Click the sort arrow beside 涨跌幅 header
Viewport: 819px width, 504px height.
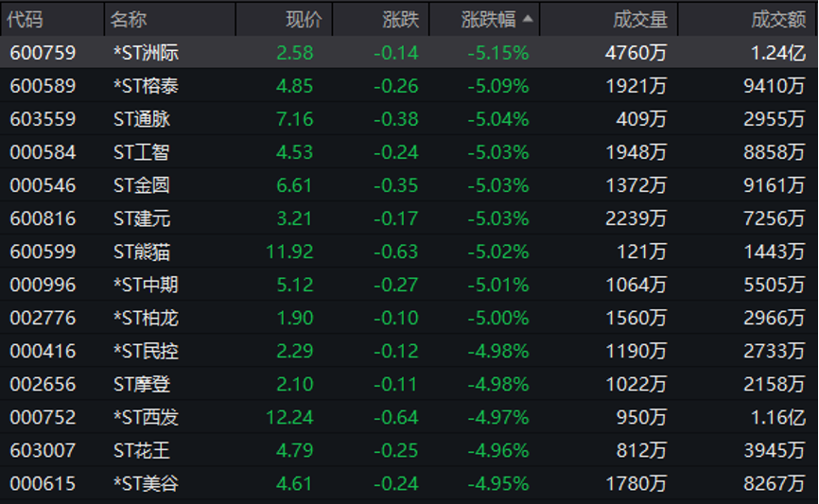527,19
